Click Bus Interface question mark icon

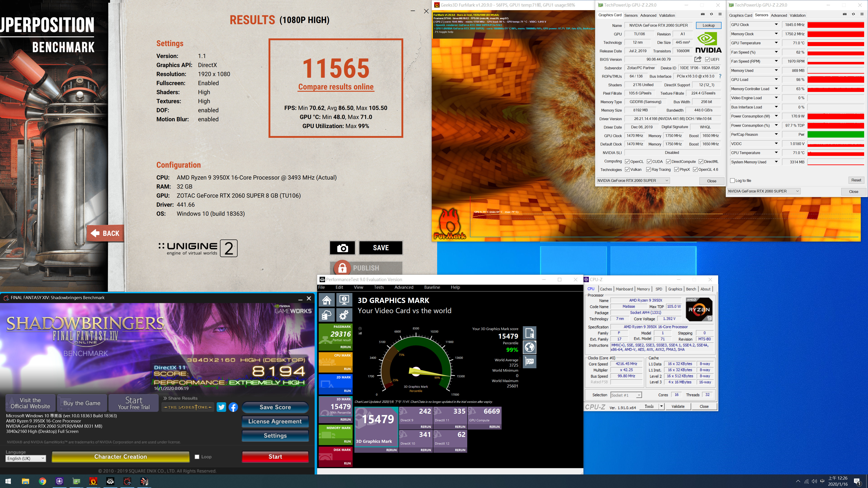720,76
